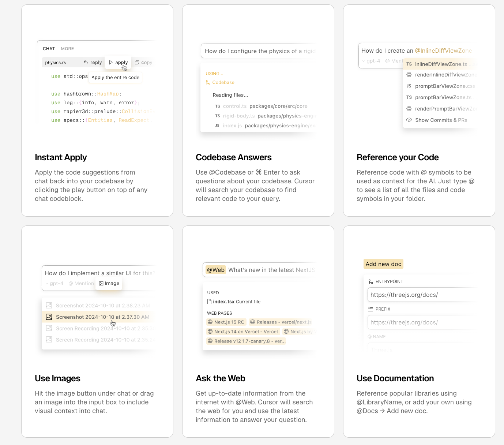This screenshot has width=504, height=445.
Task: Click the @Codebase context chip
Action: [220, 82]
